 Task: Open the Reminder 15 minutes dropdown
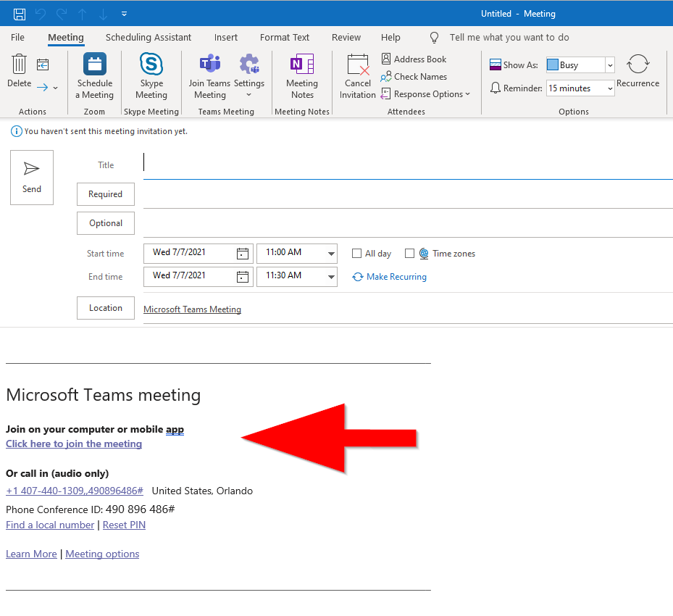(610, 88)
